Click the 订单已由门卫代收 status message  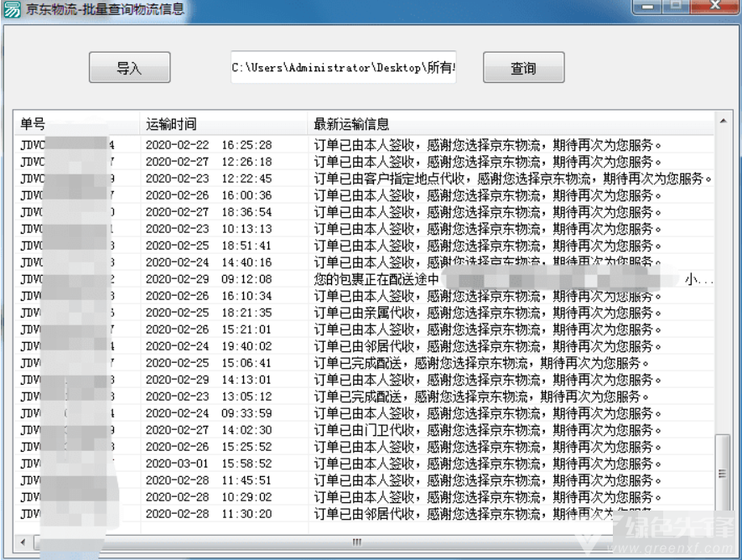click(487, 430)
